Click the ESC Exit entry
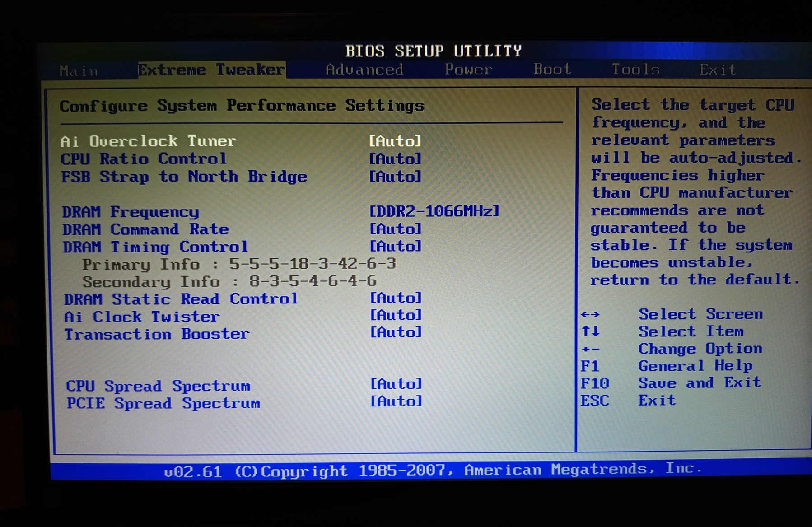The width and height of the screenshot is (812, 527). tap(628, 400)
